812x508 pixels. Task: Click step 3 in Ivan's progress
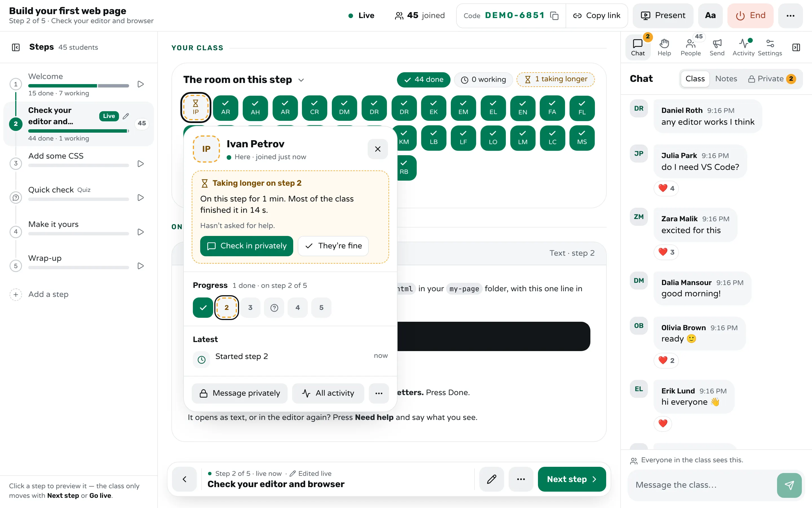click(x=250, y=307)
